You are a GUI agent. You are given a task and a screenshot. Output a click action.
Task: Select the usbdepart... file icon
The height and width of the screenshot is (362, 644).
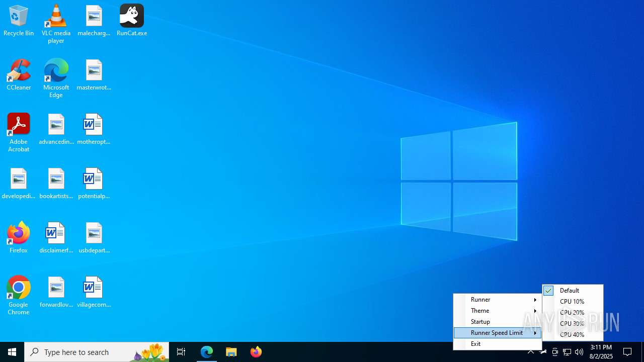94,238
